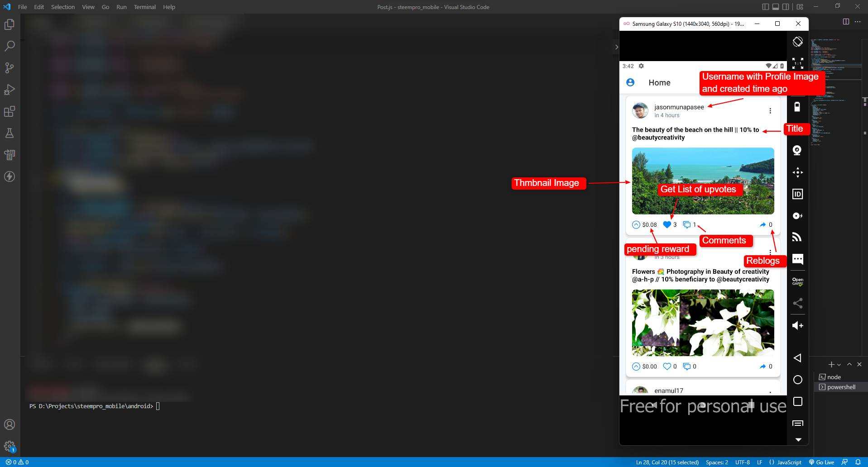The height and width of the screenshot is (467, 868).
Task: Click the Customize Layout icon in the title bar
Action: (x=800, y=7)
